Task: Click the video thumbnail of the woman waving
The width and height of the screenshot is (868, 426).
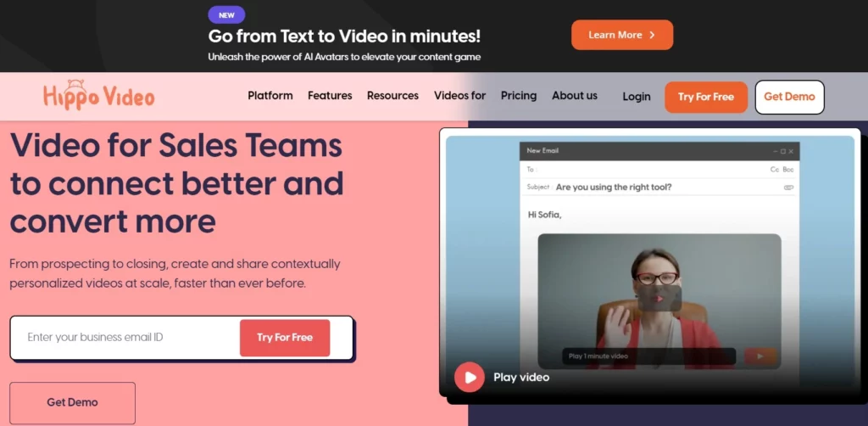Action: 659,301
